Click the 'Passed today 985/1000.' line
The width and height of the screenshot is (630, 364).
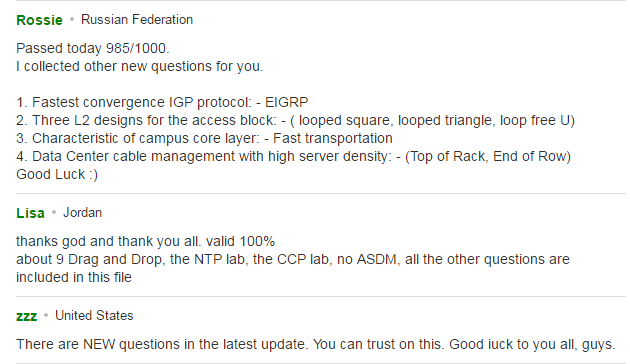pos(93,48)
